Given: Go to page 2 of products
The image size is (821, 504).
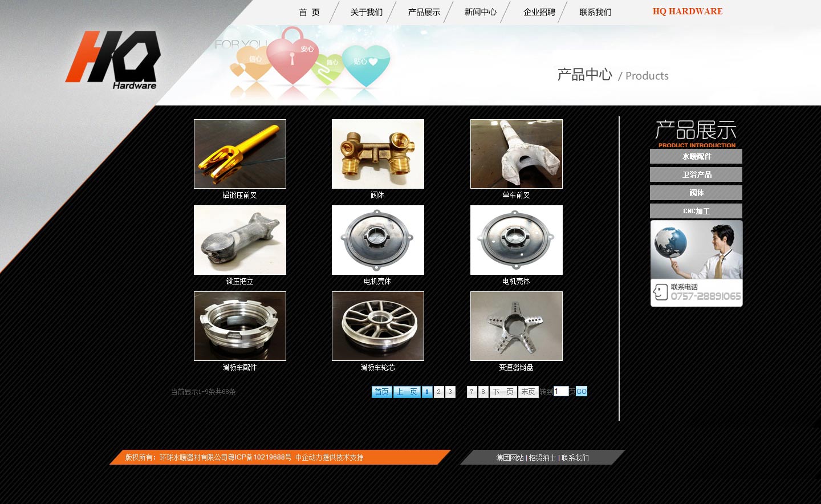Looking at the screenshot, I should [x=438, y=392].
